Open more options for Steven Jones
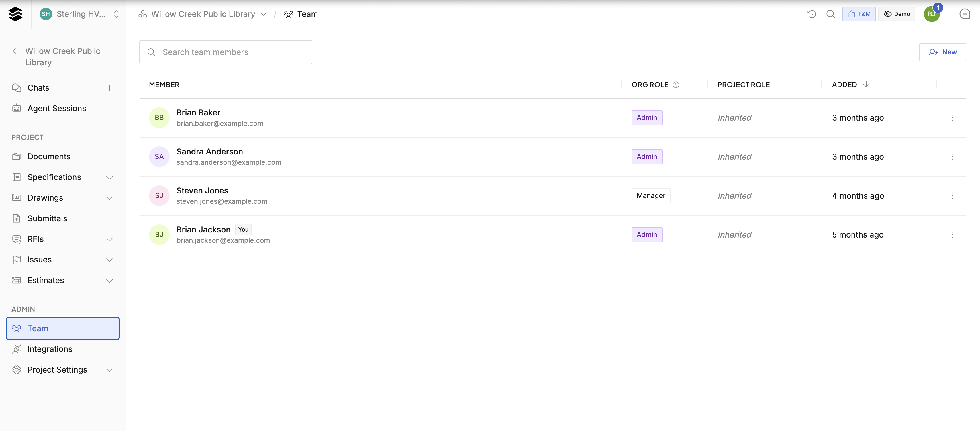 (x=952, y=196)
